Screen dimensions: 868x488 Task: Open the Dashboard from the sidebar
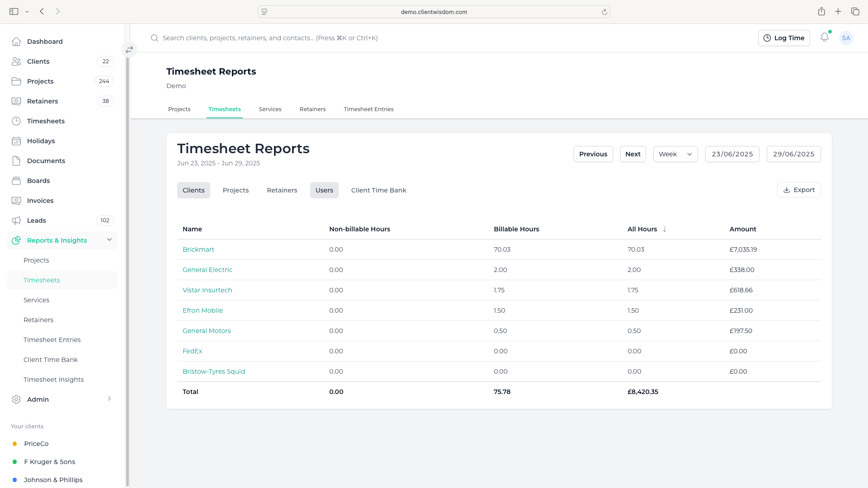click(x=45, y=42)
